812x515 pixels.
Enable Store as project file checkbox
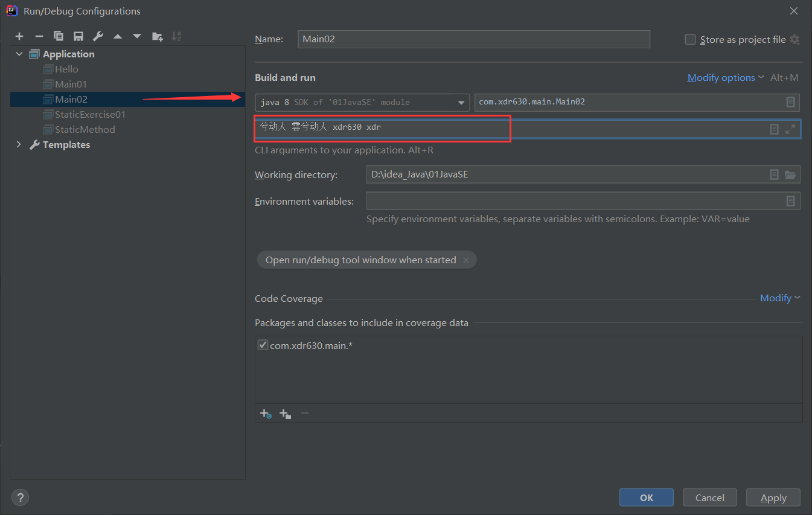690,39
